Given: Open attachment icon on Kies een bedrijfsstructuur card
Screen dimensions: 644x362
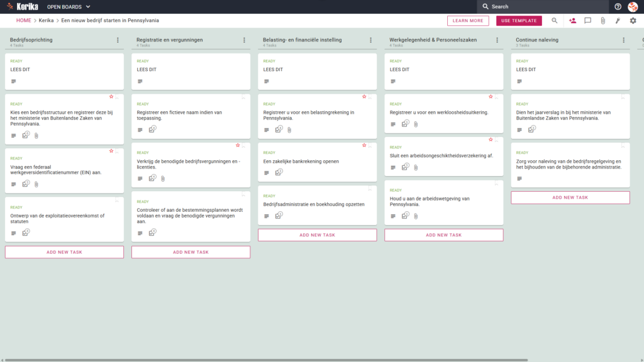Looking at the screenshot, I should coord(36,136).
